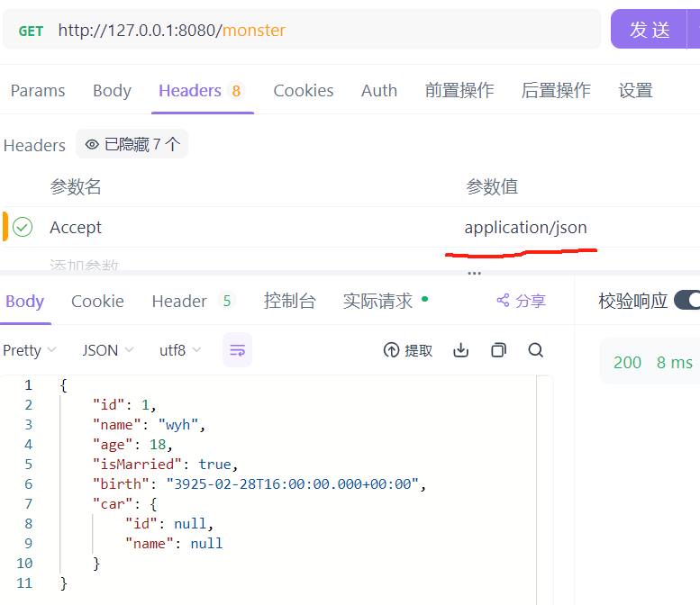Click the response body vertical scrollbar
Image resolution: width=700 pixels, height=605 pixels.
[545, 490]
